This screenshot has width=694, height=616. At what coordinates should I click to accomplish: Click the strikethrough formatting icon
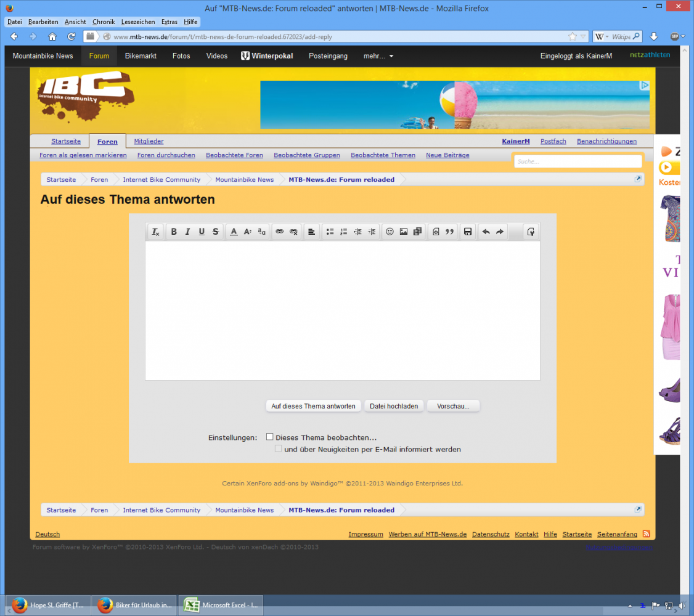215,232
